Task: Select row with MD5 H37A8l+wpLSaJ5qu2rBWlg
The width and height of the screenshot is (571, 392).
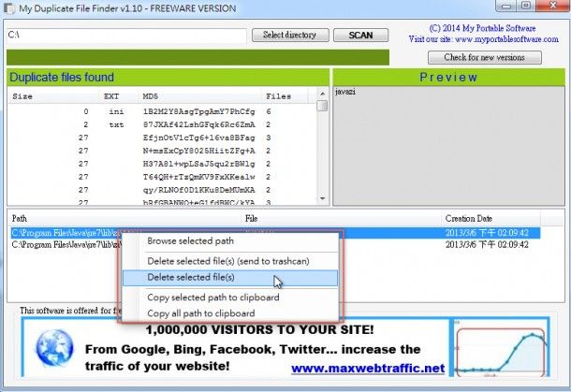Action: [x=163, y=164]
